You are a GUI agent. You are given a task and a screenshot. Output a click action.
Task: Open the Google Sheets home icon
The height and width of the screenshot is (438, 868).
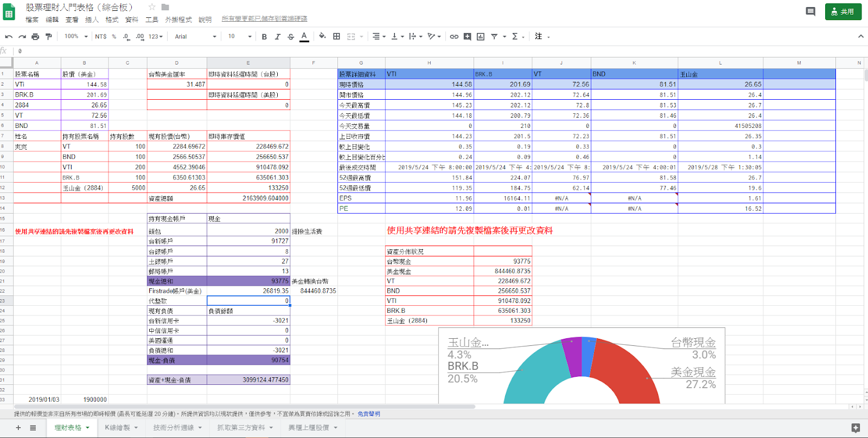point(9,12)
